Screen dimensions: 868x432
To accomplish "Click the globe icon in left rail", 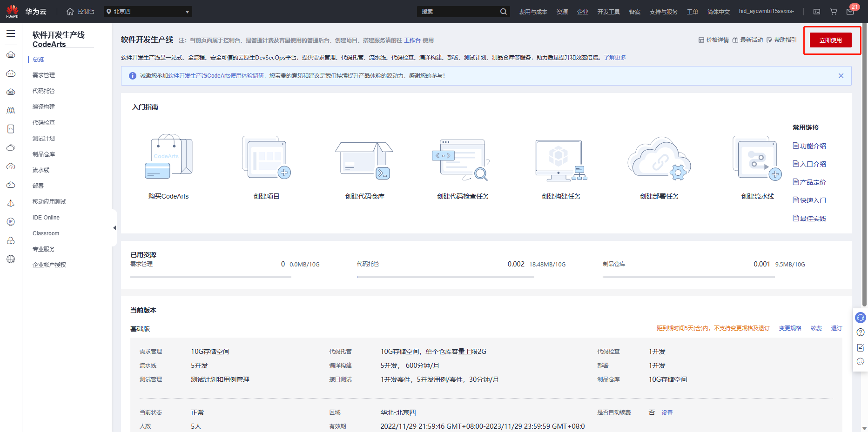I will 11,259.
